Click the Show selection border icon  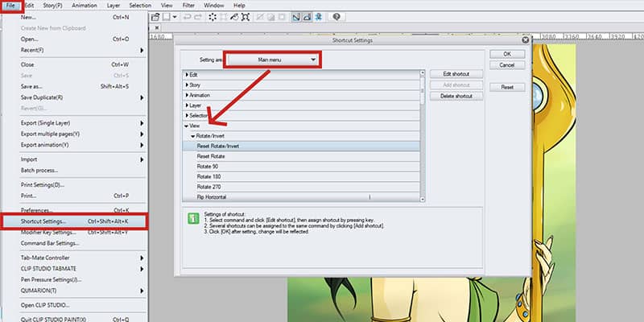click(x=282, y=17)
